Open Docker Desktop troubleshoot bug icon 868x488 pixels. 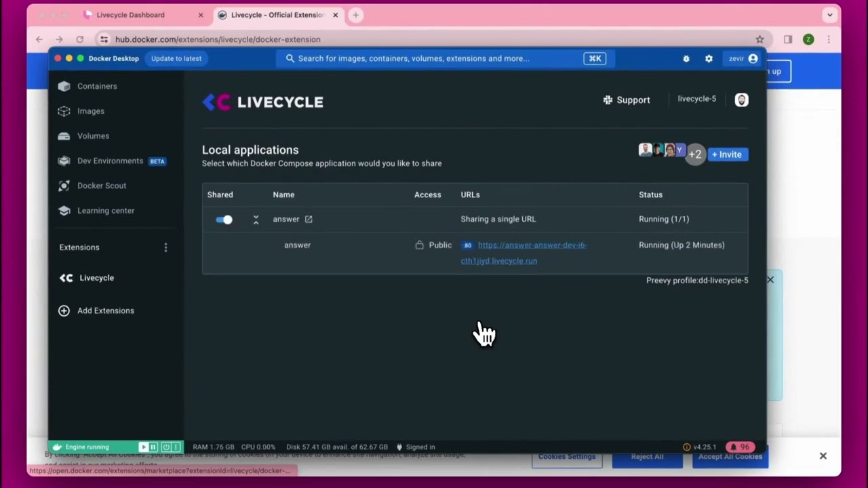686,58
